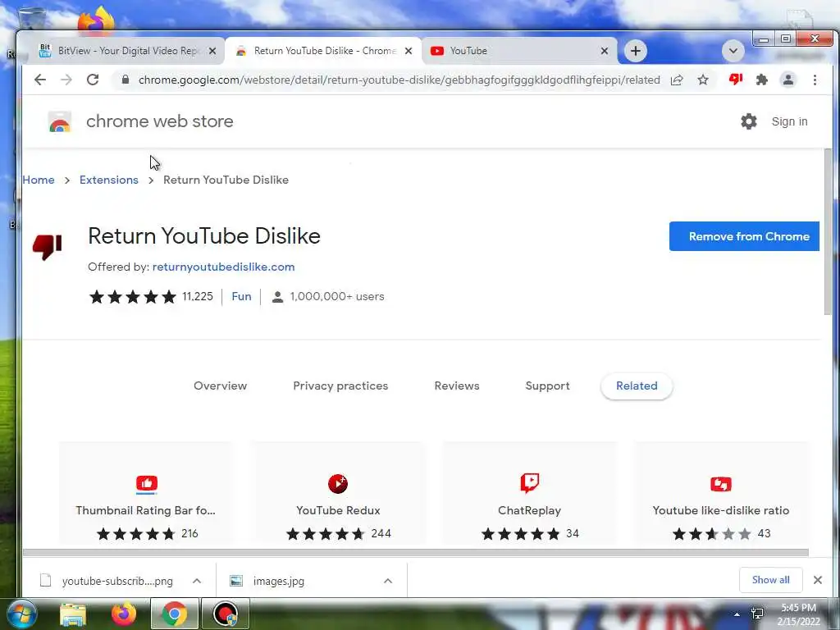Open Windows Explorer from taskbar
The width and height of the screenshot is (840, 630).
pyautogui.click(x=73, y=614)
